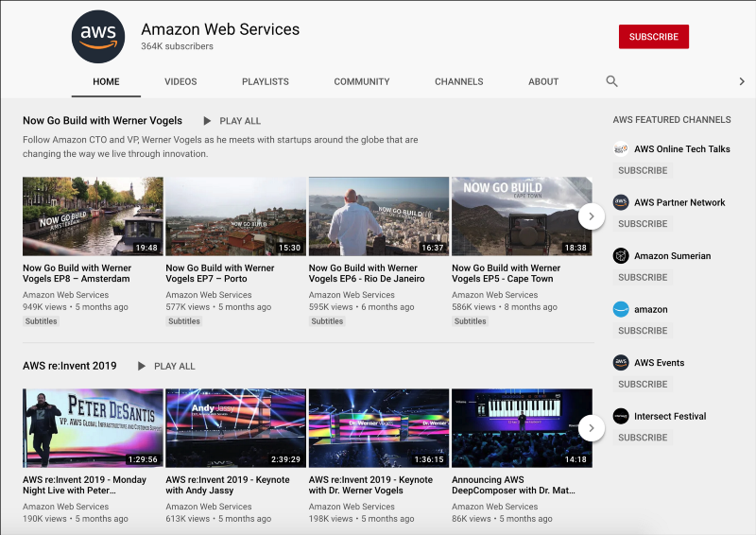Click title 'Vogels EP5 - Cape Town'

(503, 279)
